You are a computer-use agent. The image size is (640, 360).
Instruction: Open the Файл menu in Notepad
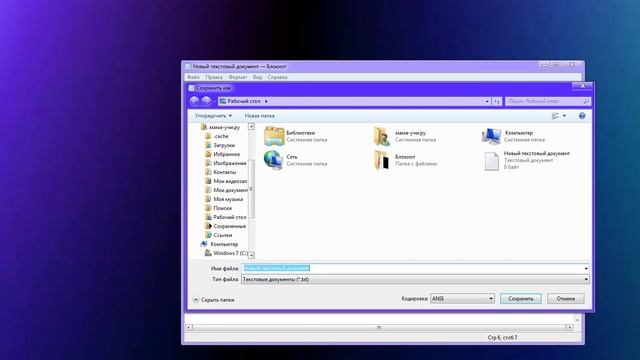point(193,77)
